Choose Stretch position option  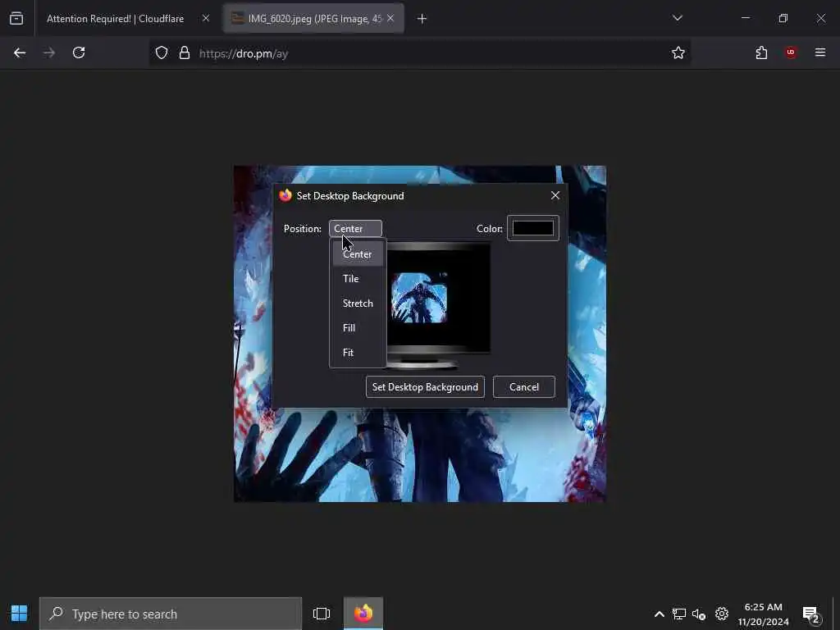point(358,304)
